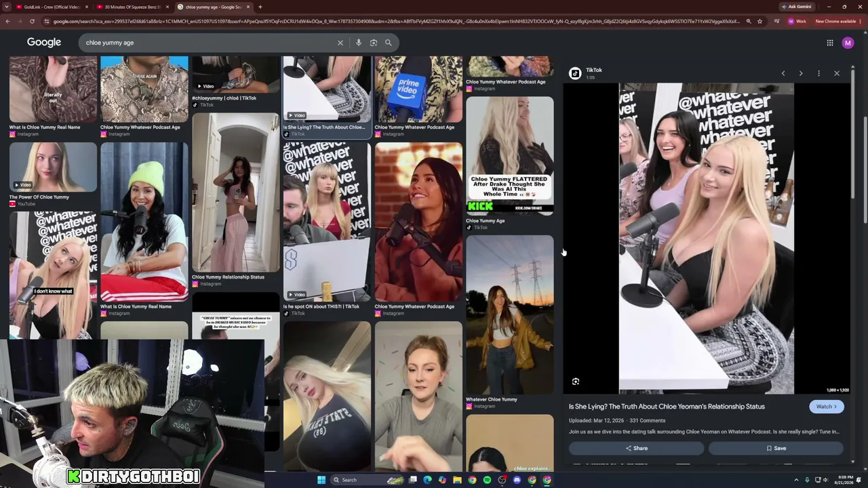
Task: Start a voice search with the microphone
Action: [x=359, y=43]
